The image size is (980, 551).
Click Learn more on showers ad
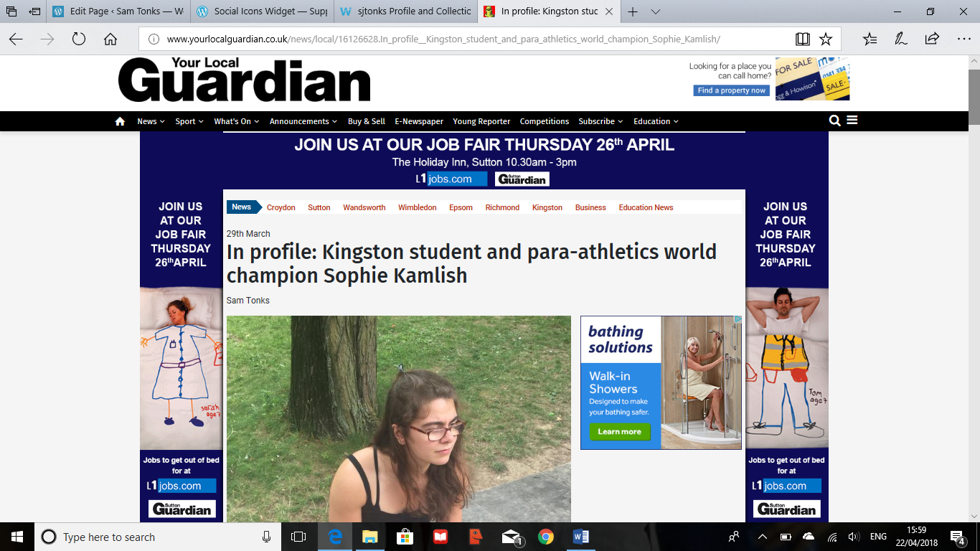click(x=619, y=432)
